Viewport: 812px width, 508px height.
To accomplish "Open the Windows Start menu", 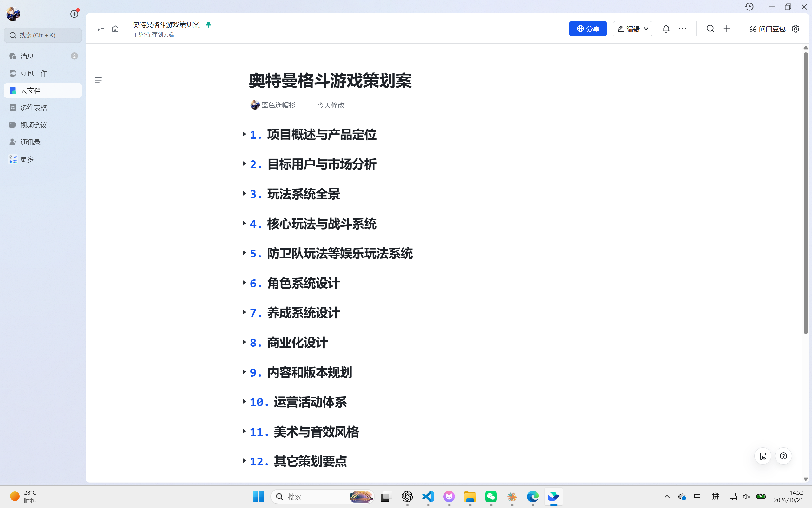I will (x=258, y=497).
